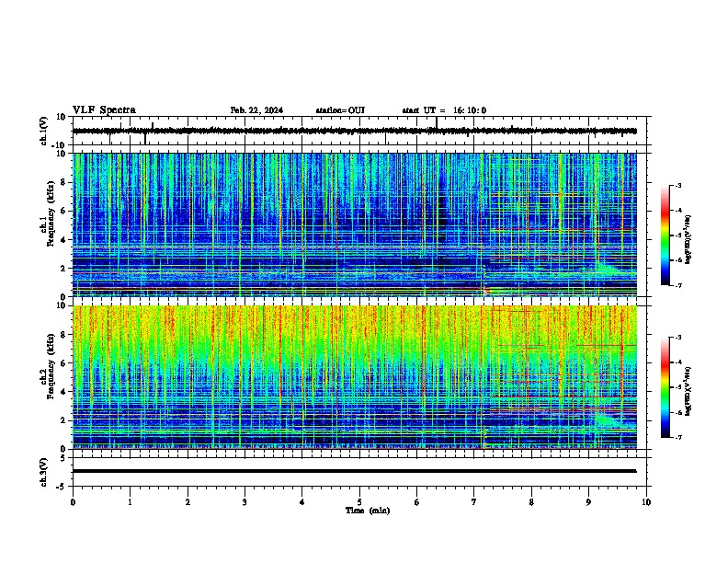Click time axis tick label '0'

(73, 502)
